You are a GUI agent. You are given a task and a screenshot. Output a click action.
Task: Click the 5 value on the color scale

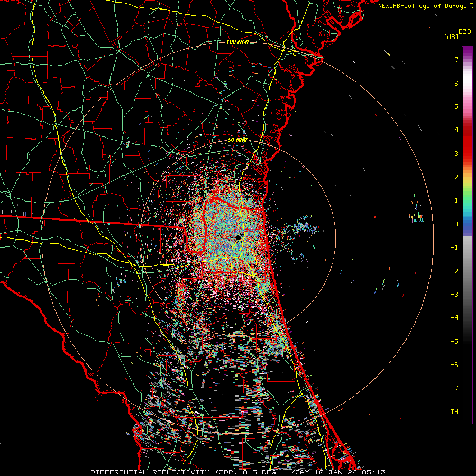[456, 106]
